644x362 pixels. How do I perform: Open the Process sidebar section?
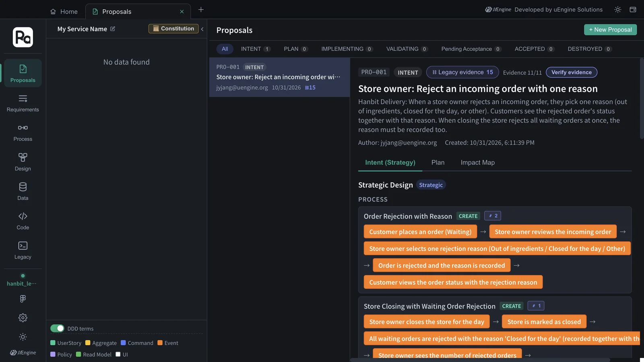[23, 132]
